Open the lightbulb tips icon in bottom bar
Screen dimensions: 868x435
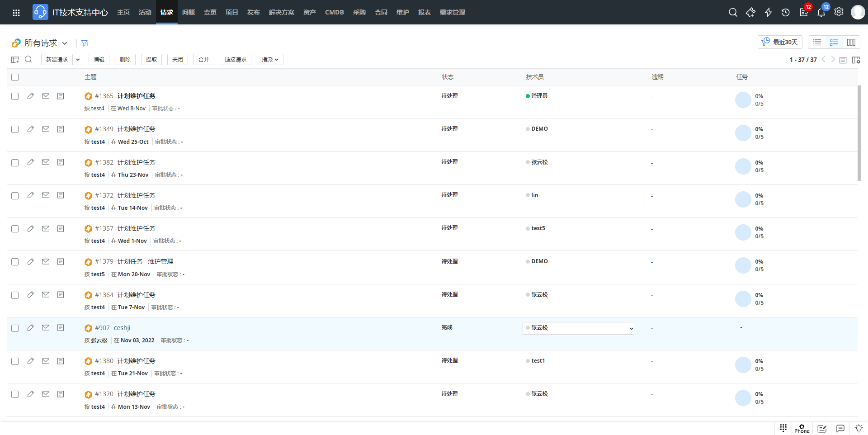pyautogui.click(x=859, y=428)
